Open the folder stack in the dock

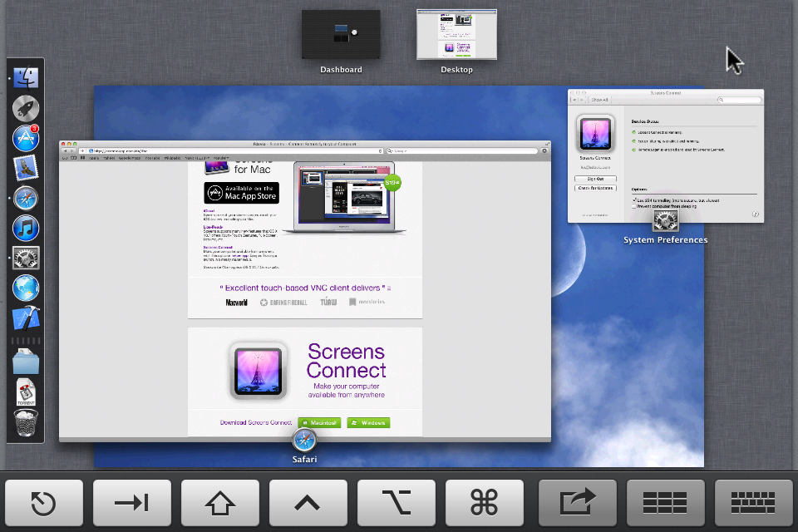tap(26, 362)
